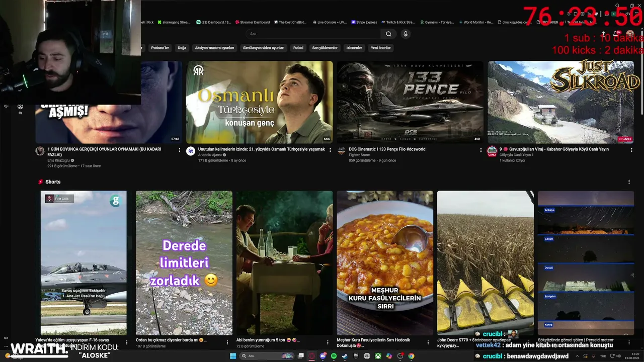The height and width of the screenshot is (362, 644).
Task: Open options menu for Gavuzoğulları Viraj stream
Action: click(632, 150)
